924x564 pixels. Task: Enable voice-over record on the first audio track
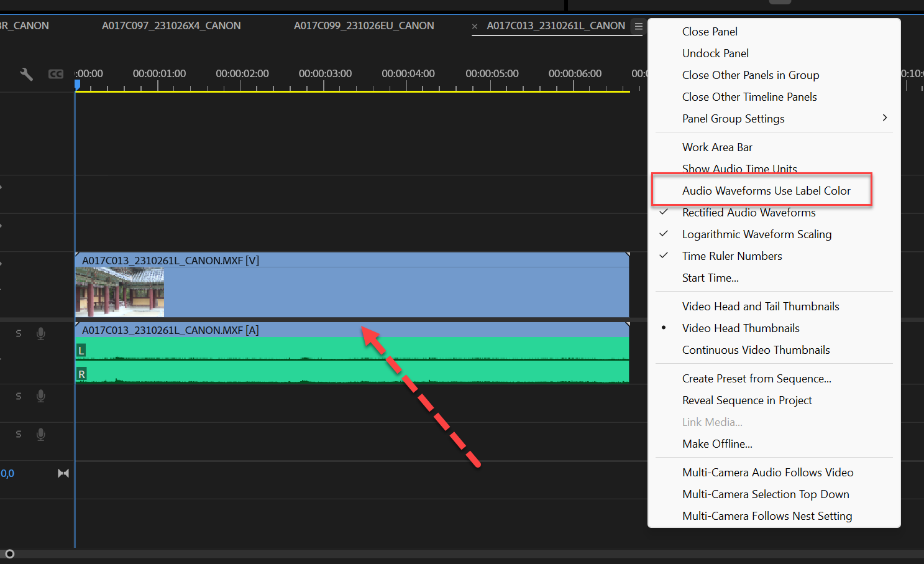40,333
